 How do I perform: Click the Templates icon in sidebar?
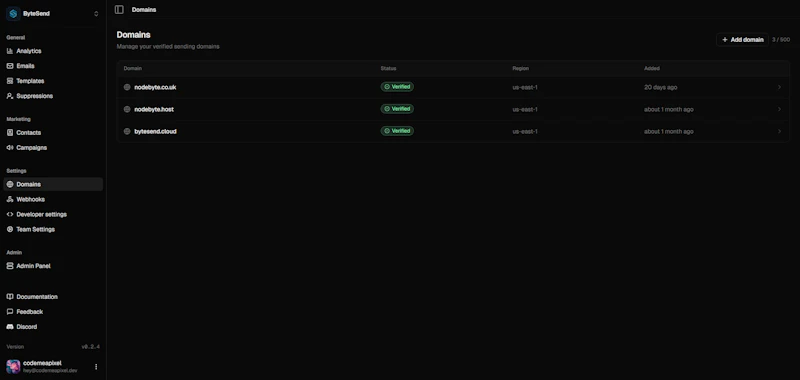click(x=10, y=81)
